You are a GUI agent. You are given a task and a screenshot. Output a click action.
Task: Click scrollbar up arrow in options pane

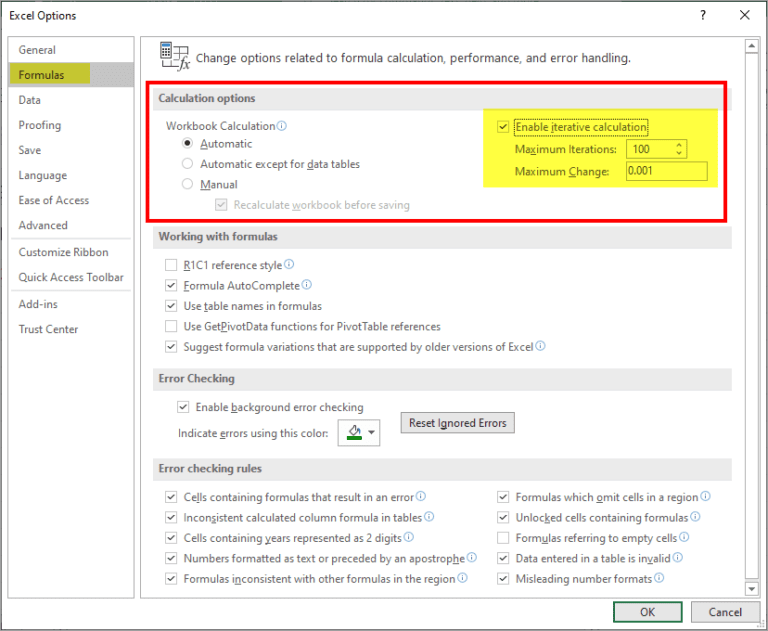coord(751,46)
